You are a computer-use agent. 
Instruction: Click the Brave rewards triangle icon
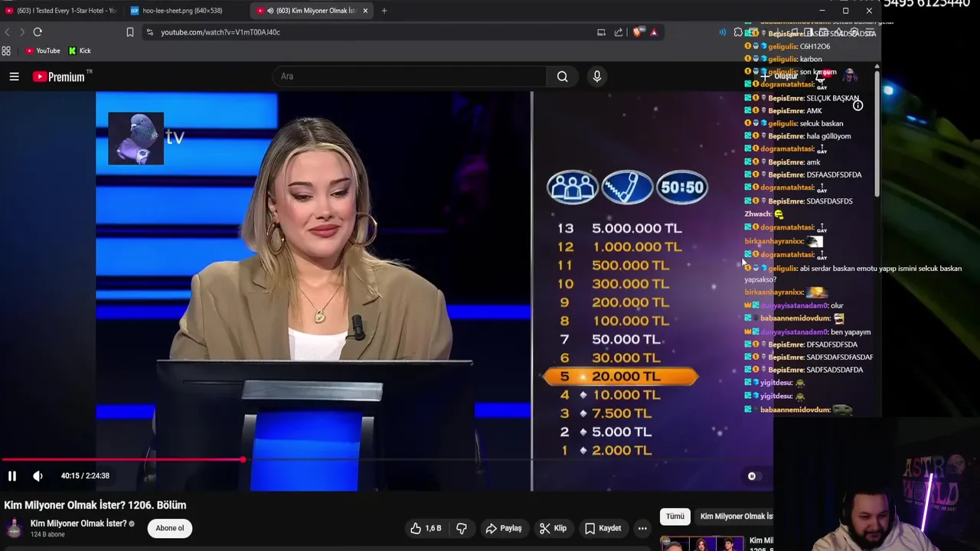coord(654,32)
